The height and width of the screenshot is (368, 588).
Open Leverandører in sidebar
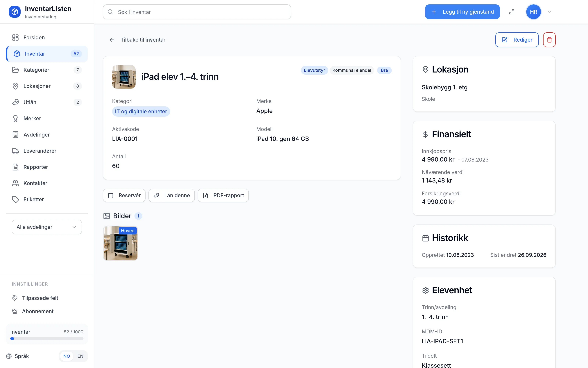[x=47, y=151]
